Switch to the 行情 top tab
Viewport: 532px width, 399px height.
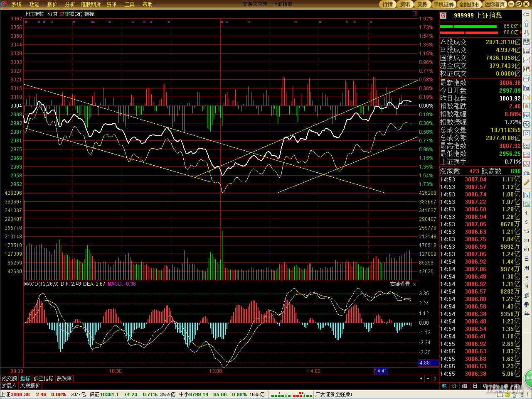(388, 4)
